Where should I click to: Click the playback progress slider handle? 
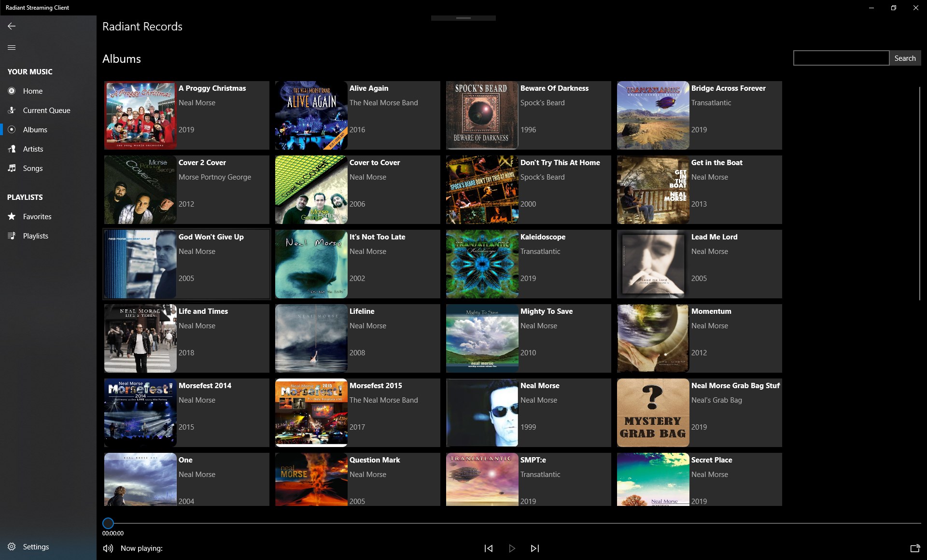tap(108, 523)
